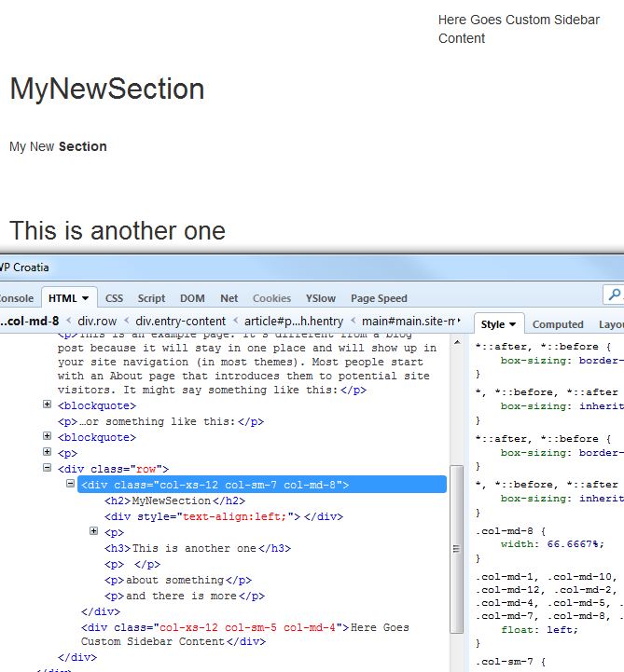
Task: Select the div style text-align:left node
Action: [224, 516]
